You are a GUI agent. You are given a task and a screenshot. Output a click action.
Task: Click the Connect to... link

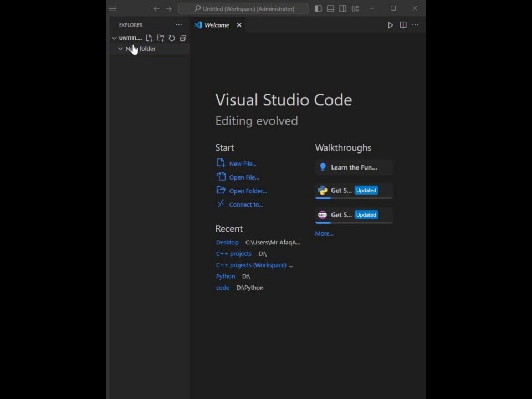[246, 204]
